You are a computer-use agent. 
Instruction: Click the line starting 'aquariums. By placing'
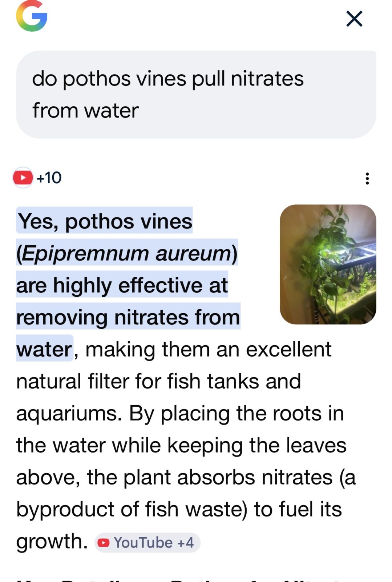click(x=180, y=413)
